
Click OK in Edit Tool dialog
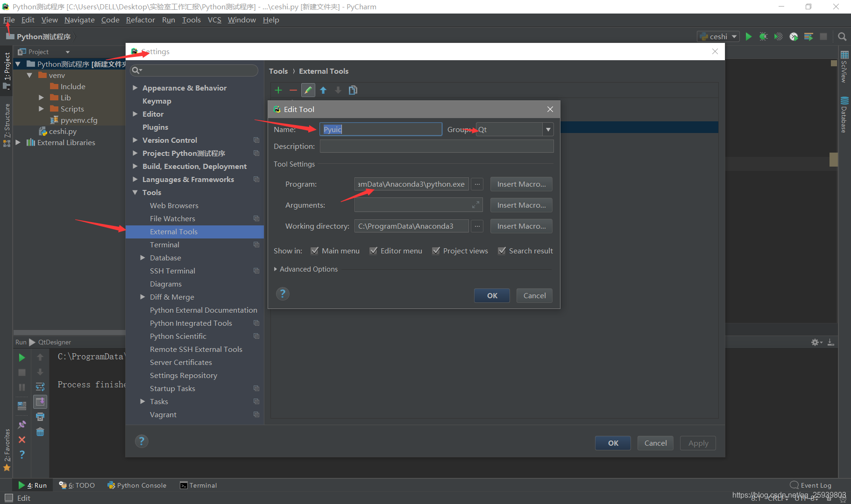pos(492,295)
